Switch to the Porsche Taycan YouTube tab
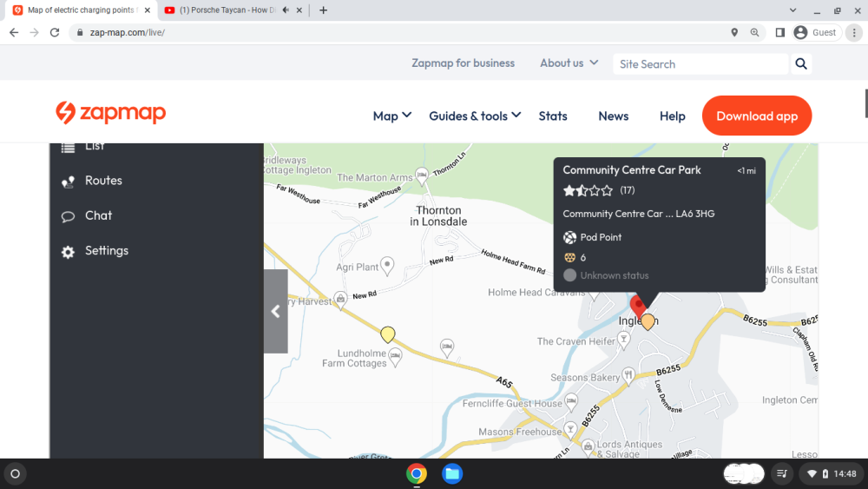 coord(227,10)
